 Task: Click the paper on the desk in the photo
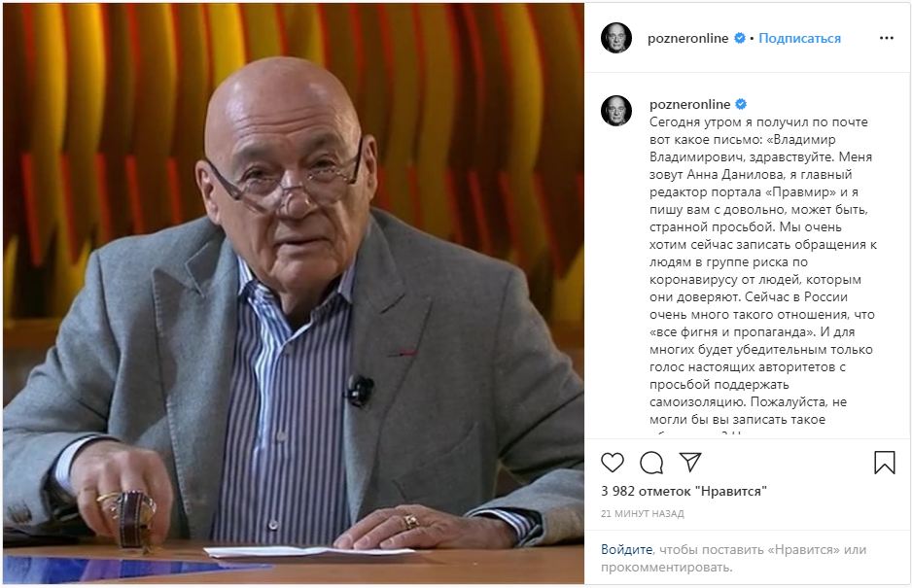(x=308, y=551)
